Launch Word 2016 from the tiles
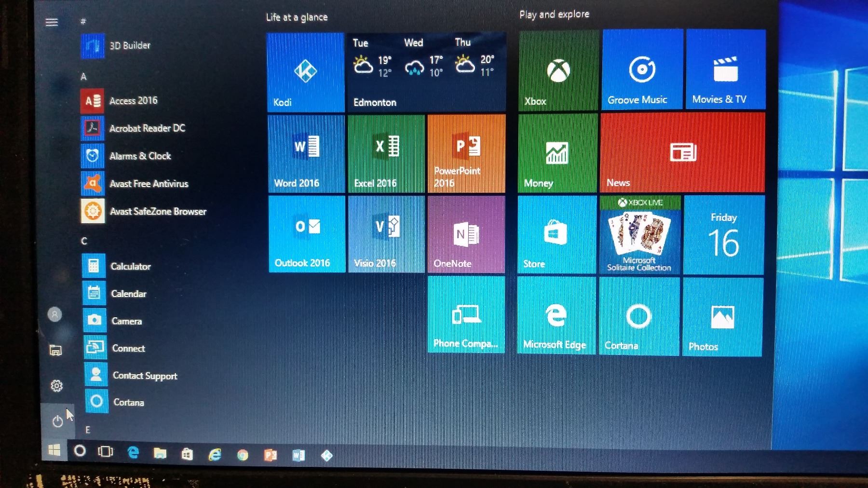This screenshot has height=488, width=868. 306,154
